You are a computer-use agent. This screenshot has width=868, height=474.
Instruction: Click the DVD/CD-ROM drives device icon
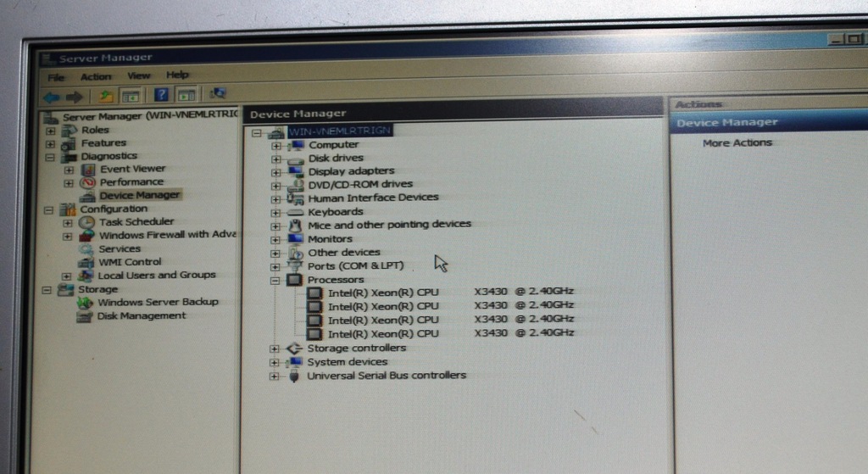pyautogui.click(x=296, y=185)
